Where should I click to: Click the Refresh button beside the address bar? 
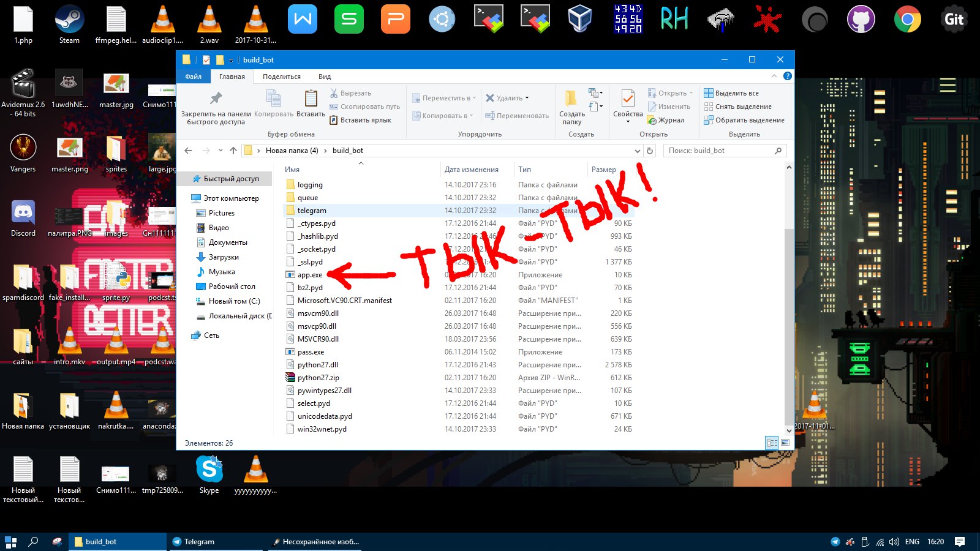(x=650, y=151)
